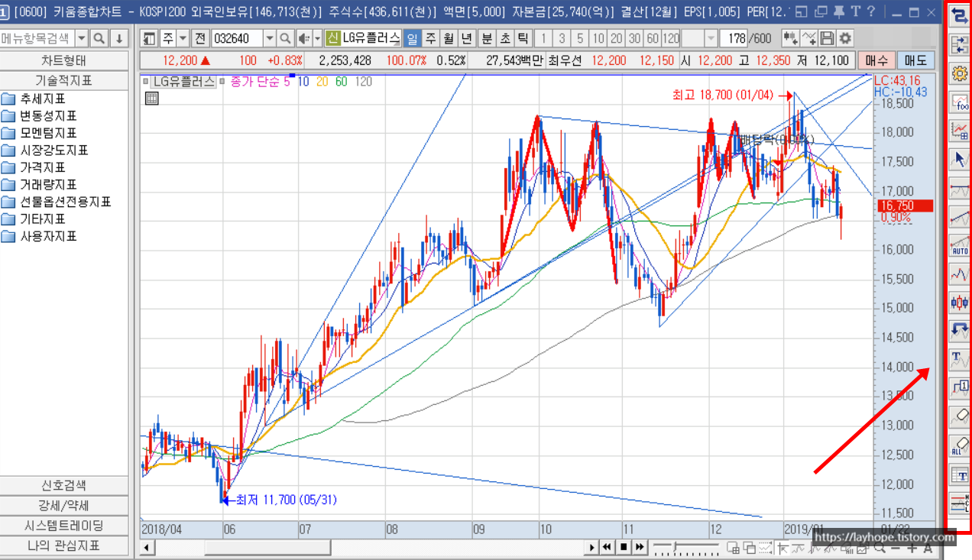Click the menu search magnifier in left panel
Viewport: 972px width, 560px height.
(99, 39)
